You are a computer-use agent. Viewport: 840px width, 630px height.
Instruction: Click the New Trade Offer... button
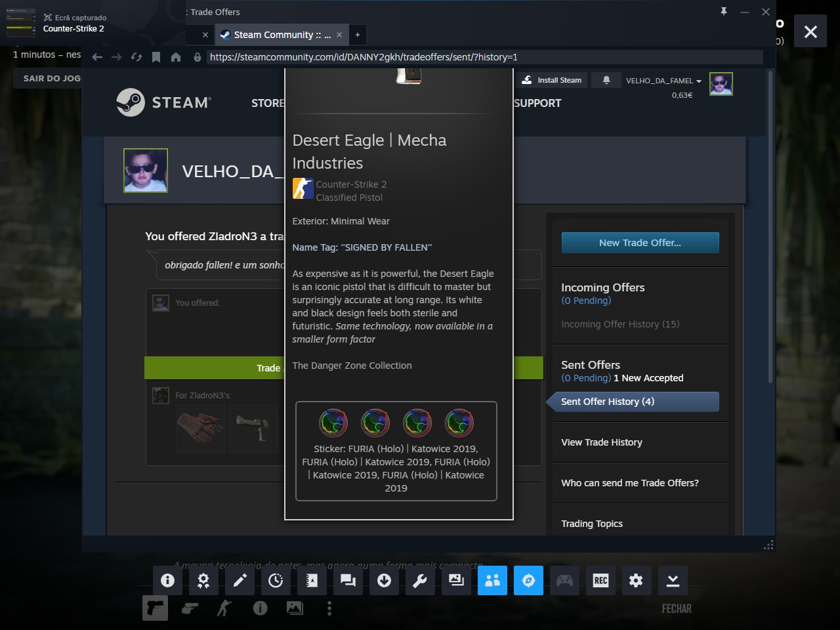click(x=640, y=243)
